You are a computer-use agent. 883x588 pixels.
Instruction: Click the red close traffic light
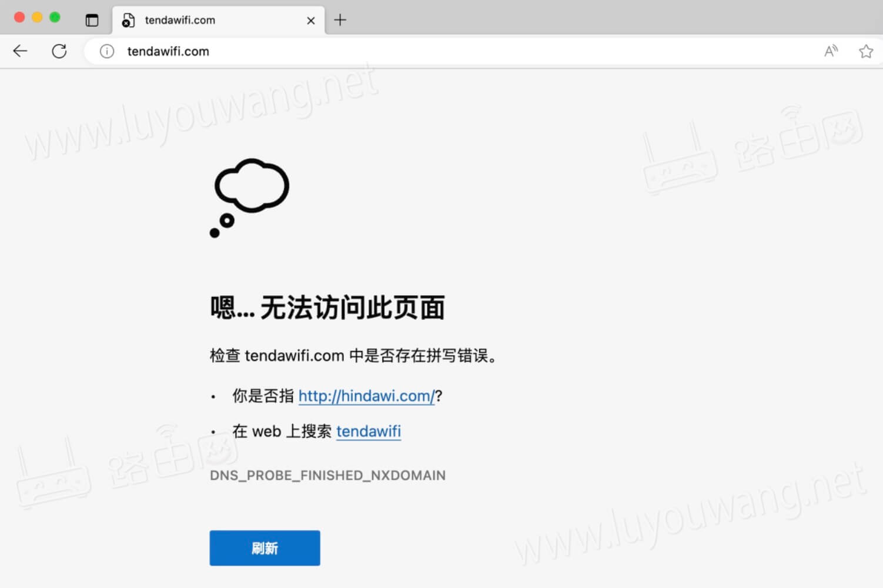click(19, 18)
